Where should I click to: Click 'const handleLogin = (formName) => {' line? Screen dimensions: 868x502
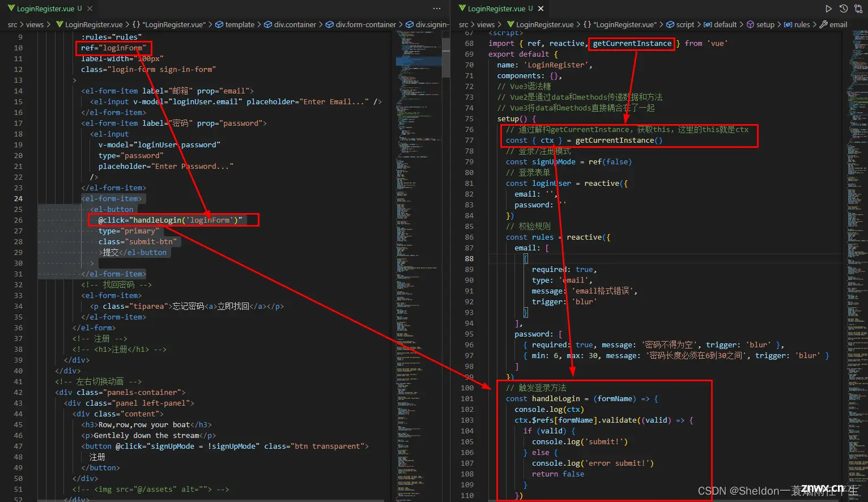click(582, 399)
